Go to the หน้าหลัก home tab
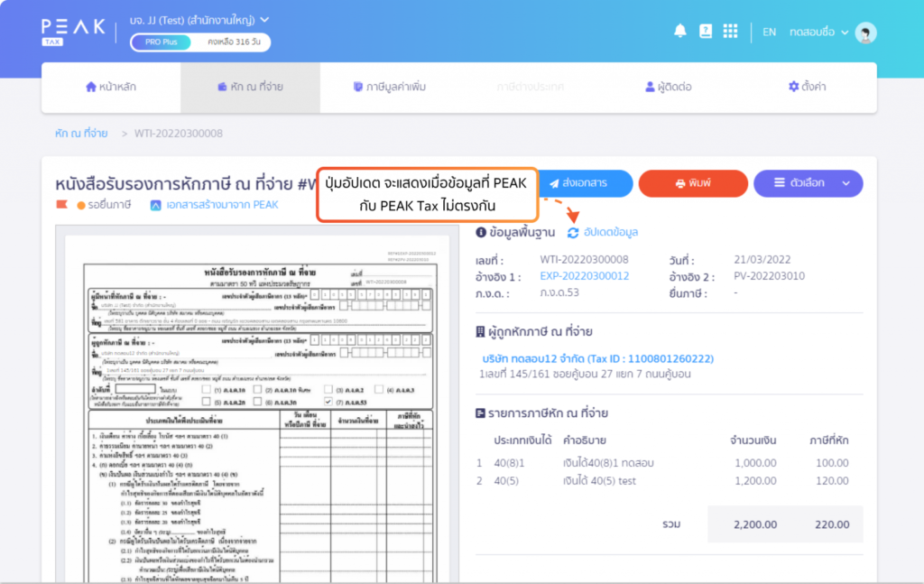 (x=111, y=87)
